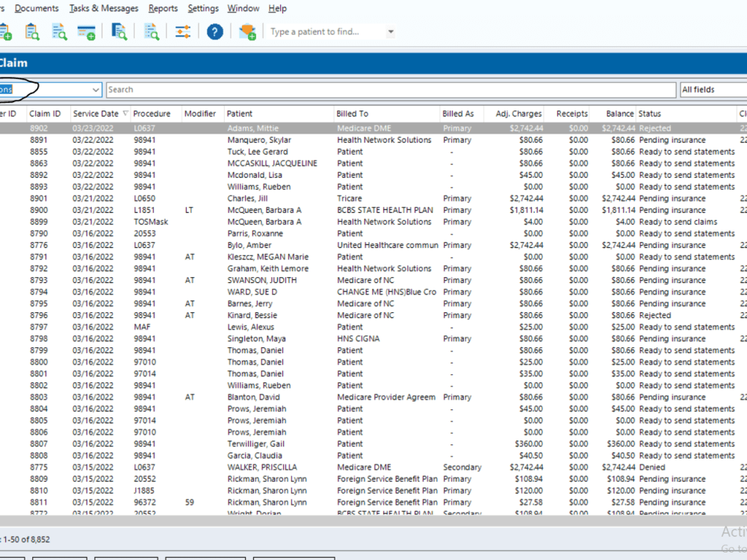Viewport: 747px width, 560px height.
Task: Click CHANGE ME (HNS)Blue Cro for WARD, SUE D
Action: [387, 292]
